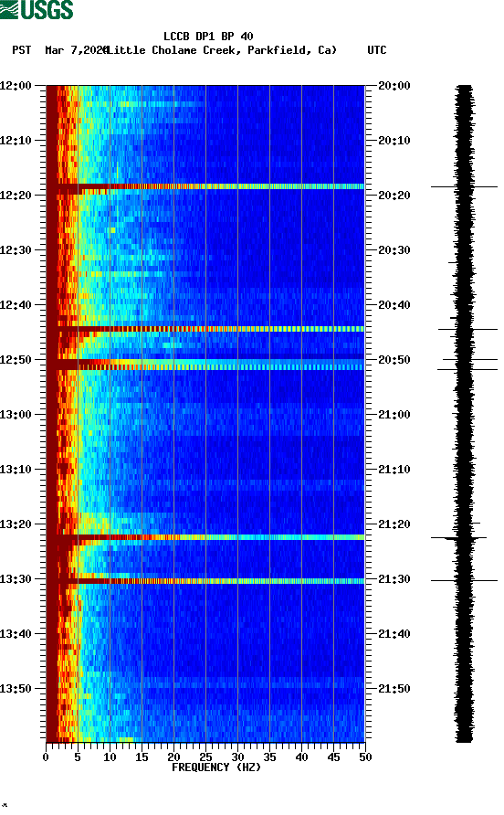504x815 pixels.
Task: Click the seismogram waveform spike near 20:18 UTC
Action: coord(464,186)
